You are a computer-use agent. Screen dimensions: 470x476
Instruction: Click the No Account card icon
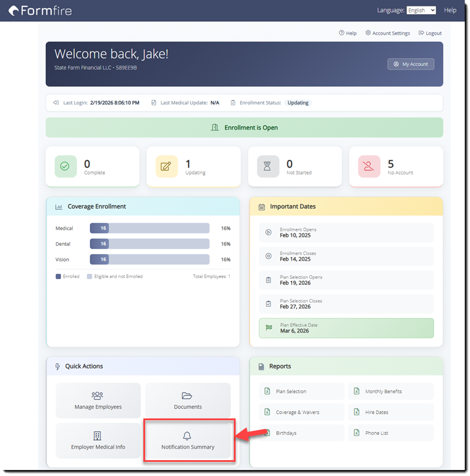click(x=368, y=166)
